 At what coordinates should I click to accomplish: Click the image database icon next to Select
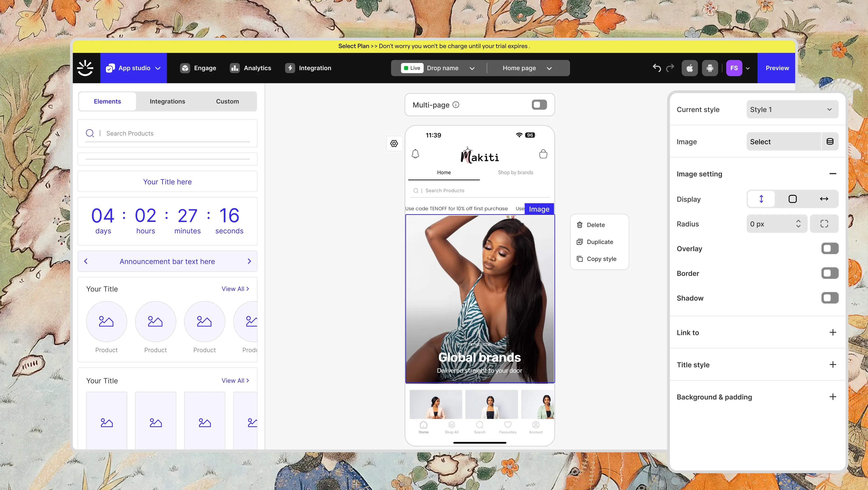tap(830, 142)
